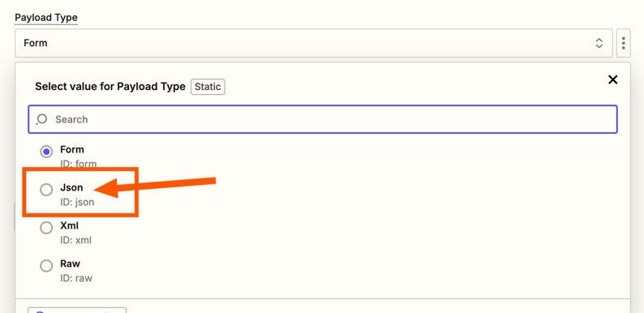Image resolution: width=644 pixels, height=313 pixels.
Task: Click the ID: raw subtitle text
Action: (x=76, y=278)
